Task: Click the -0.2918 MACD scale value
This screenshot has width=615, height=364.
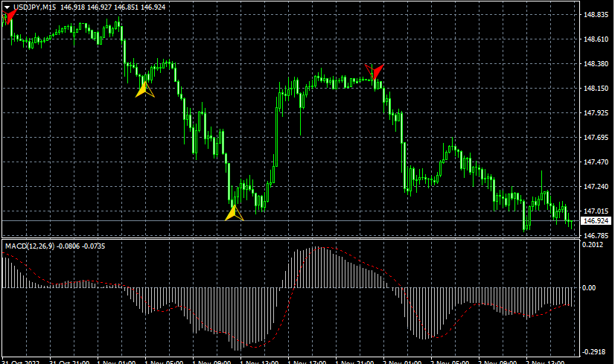Action: click(595, 351)
